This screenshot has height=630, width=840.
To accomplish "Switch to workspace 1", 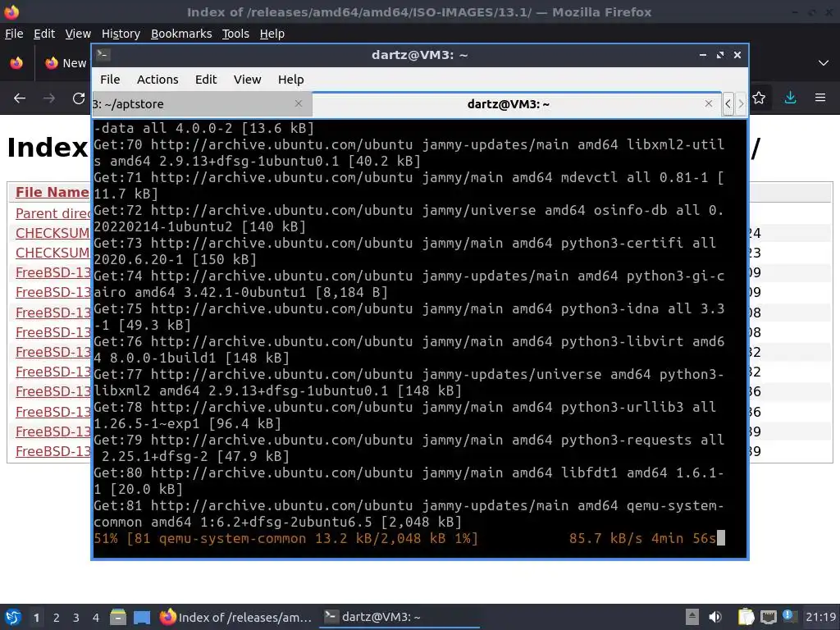I will pos(36,618).
